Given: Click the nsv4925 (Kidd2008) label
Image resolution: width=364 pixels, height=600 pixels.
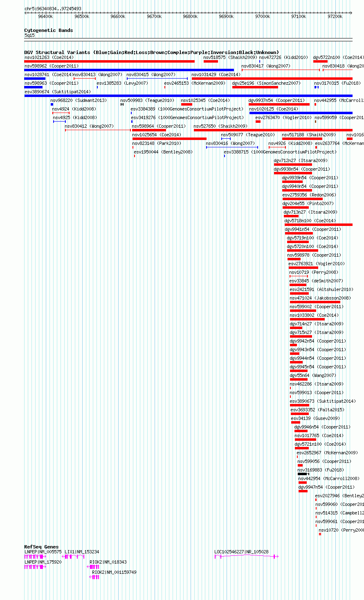Looking at the screenshot, I should (x=75, y=118).
